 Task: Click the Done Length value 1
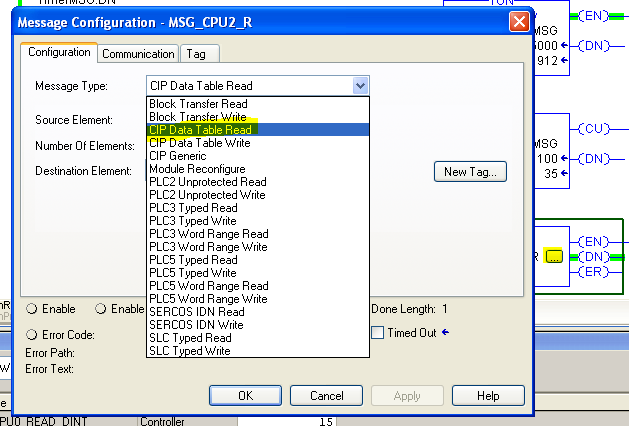(x=444, y=308)
